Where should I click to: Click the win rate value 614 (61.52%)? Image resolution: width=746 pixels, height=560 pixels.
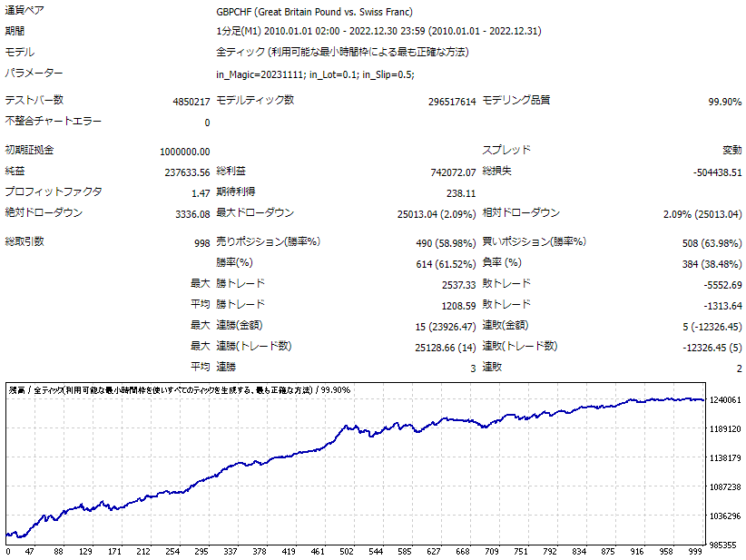click(x=446, y=264)
